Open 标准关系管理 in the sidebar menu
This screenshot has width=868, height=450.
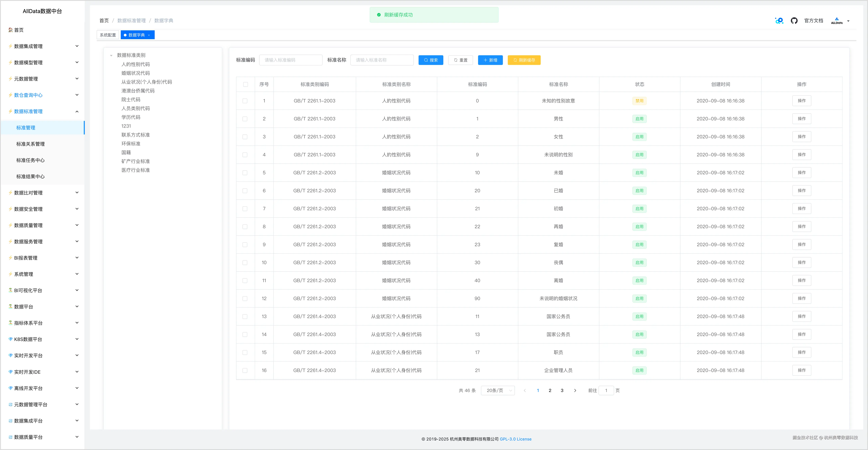tap(30, 144)
